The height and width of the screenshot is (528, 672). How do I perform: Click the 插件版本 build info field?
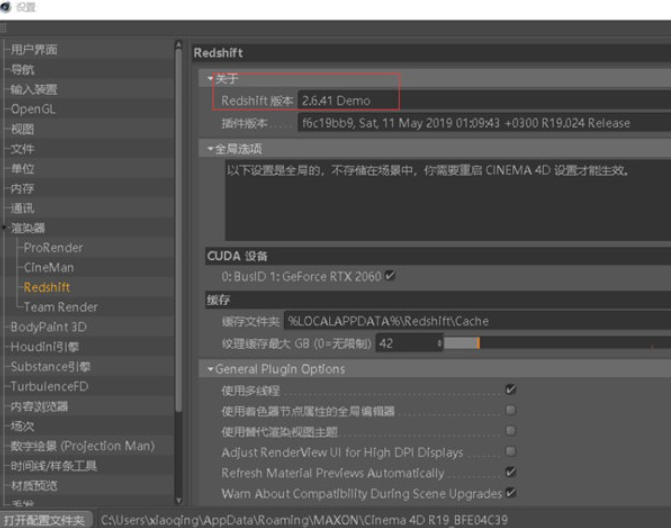[x=484, y=123]
